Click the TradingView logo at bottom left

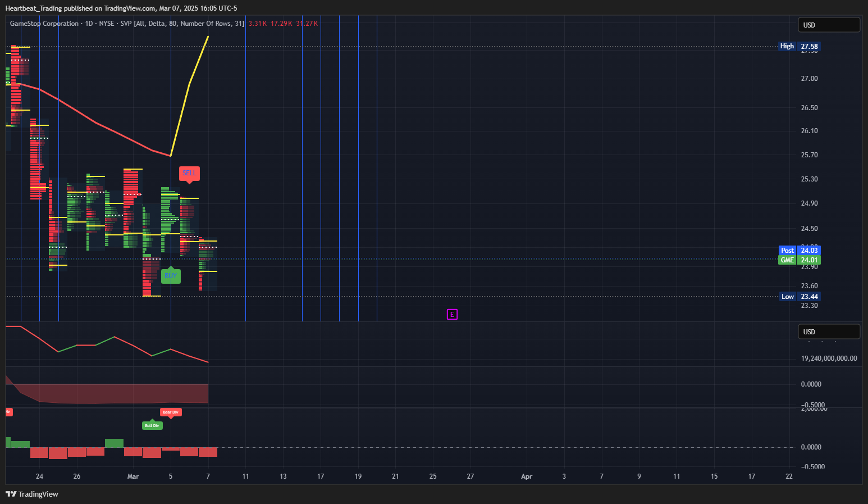pyautogui.click(x=32, y=494)
